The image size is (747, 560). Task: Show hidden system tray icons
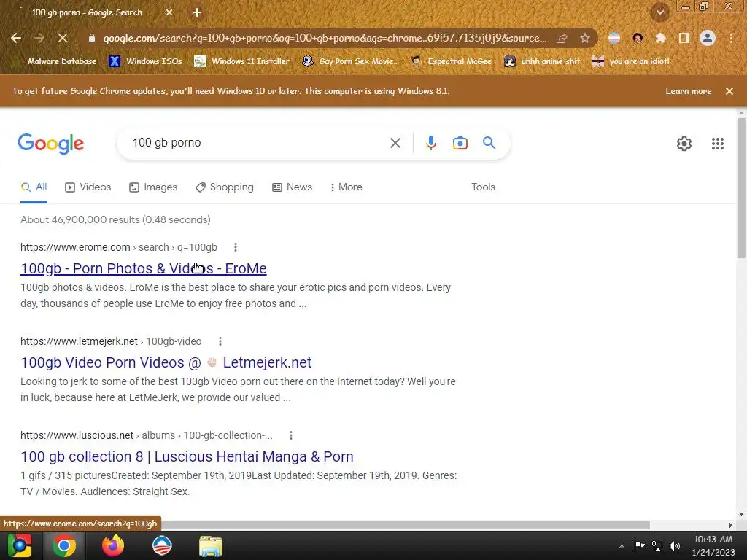point(622,546)
